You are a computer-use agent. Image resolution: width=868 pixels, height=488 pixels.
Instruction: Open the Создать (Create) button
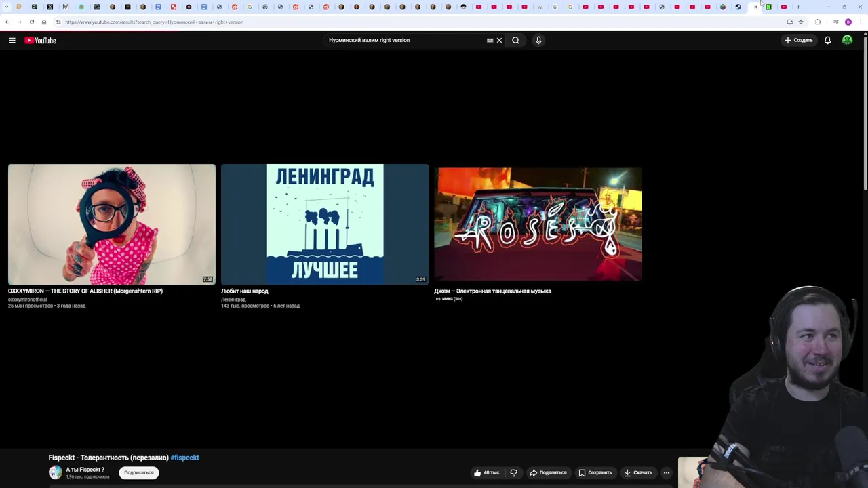(798, 40)
